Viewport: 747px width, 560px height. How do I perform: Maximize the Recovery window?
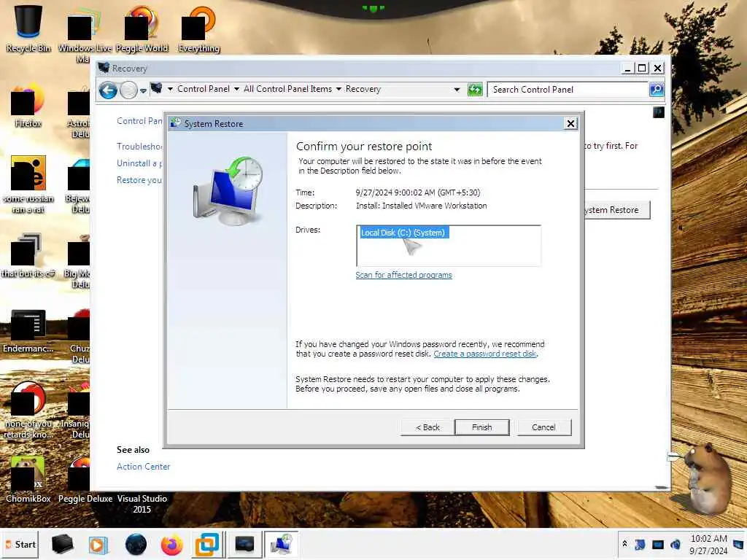coord(642,69)
